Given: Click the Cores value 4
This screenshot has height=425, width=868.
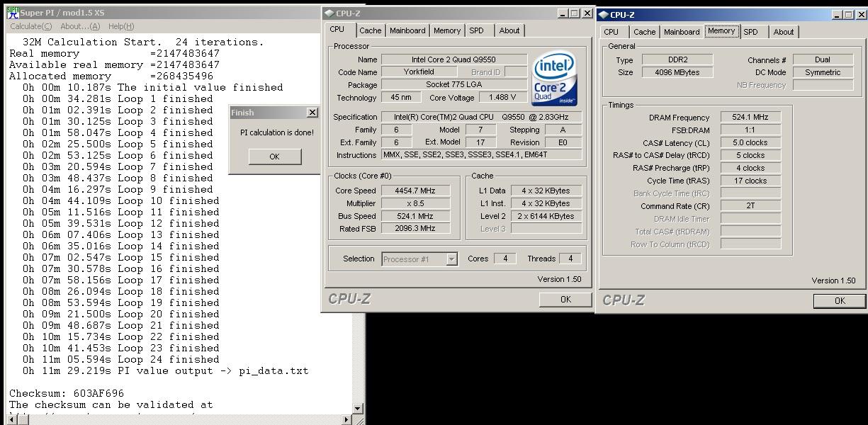Looking at the screenshot, I should pyautogui.click(x=505, y=259).
